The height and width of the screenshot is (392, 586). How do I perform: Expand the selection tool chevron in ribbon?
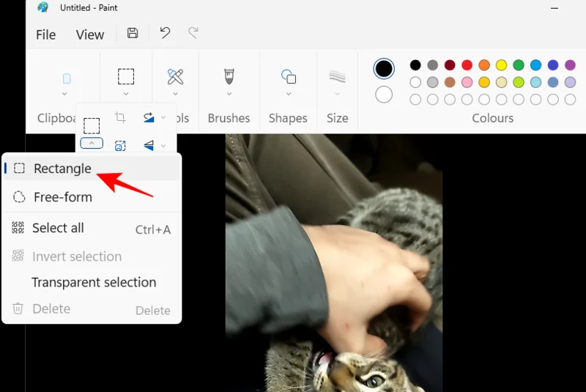(126, 94)
